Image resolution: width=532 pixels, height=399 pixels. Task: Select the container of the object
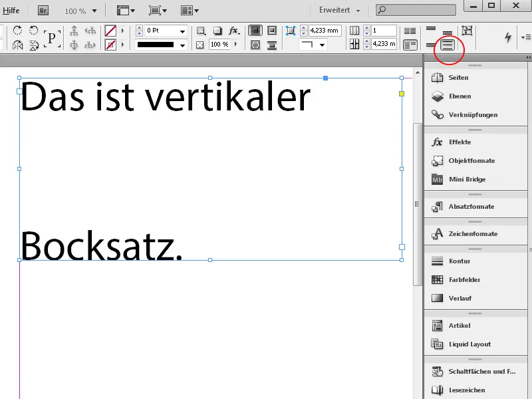point(74,31)
